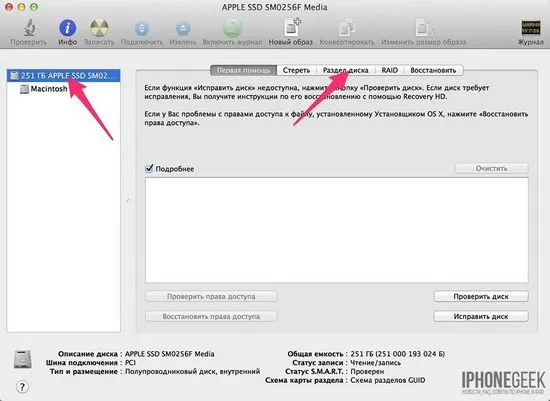Click the Конвертировать toolbar icon
Image resolution: width=550 pixels, height=401 pixels.
pyautogui.click(x=347, y=28)
